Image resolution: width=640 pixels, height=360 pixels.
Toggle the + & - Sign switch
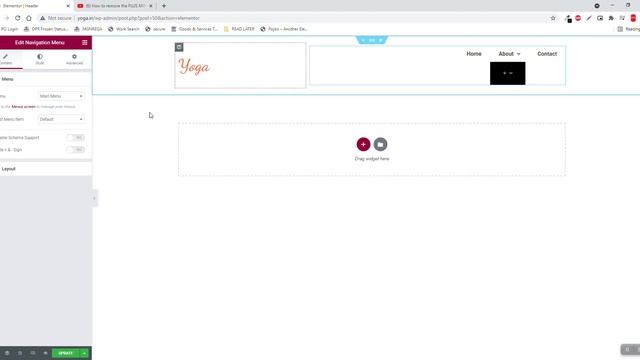pos(76,150)
